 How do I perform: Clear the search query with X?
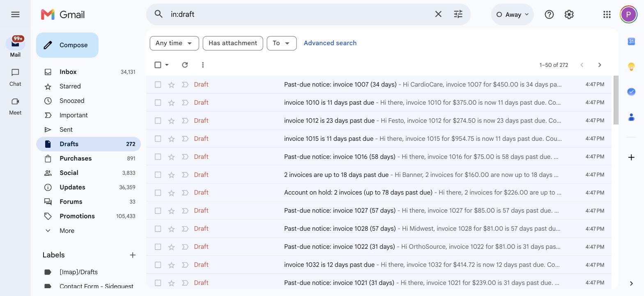[x=438, y=14]
